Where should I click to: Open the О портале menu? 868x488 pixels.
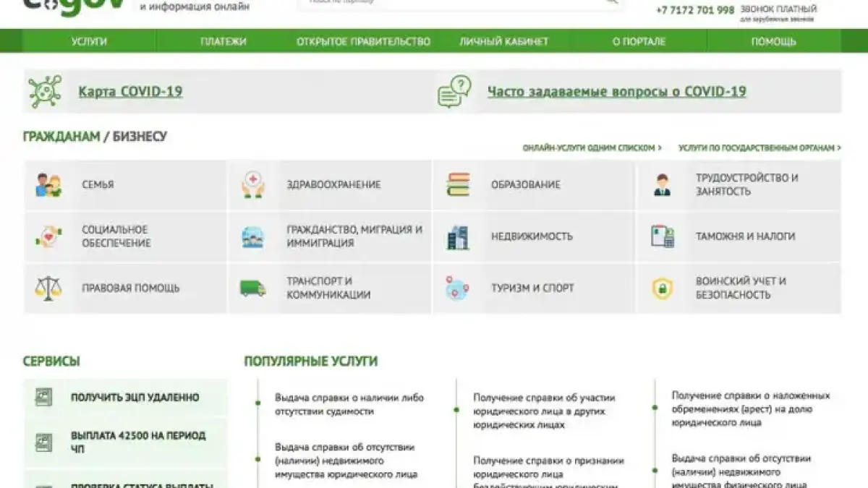pos(639,42)
